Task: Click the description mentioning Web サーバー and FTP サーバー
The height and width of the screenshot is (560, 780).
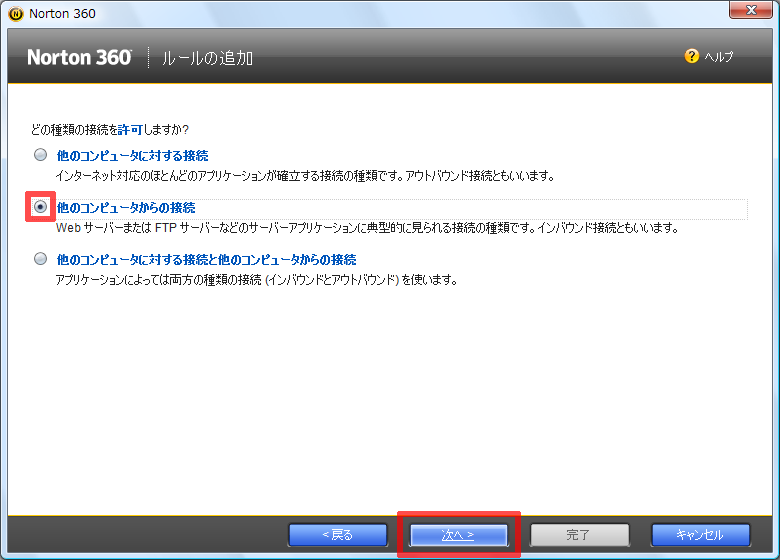Action: [x=366, y=228]
